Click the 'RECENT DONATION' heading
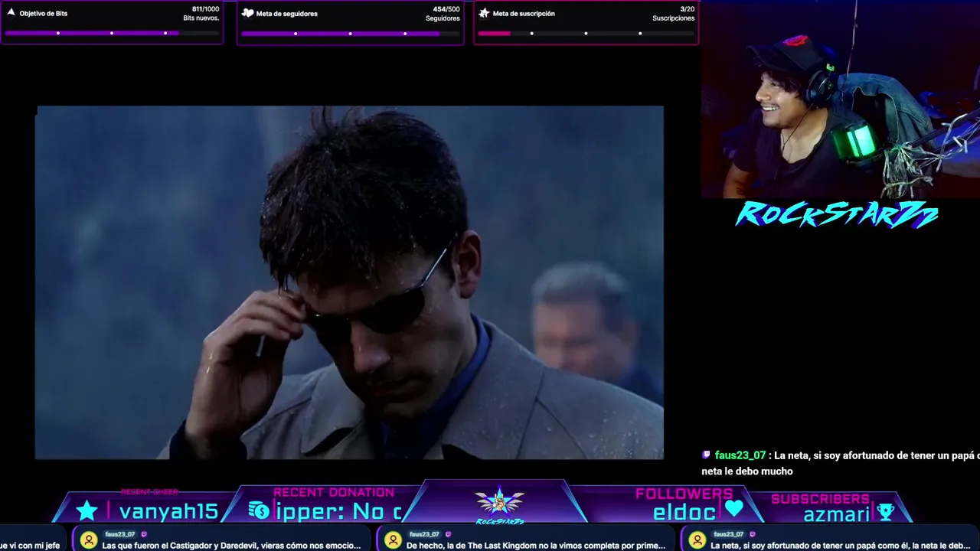 point(334,492)
